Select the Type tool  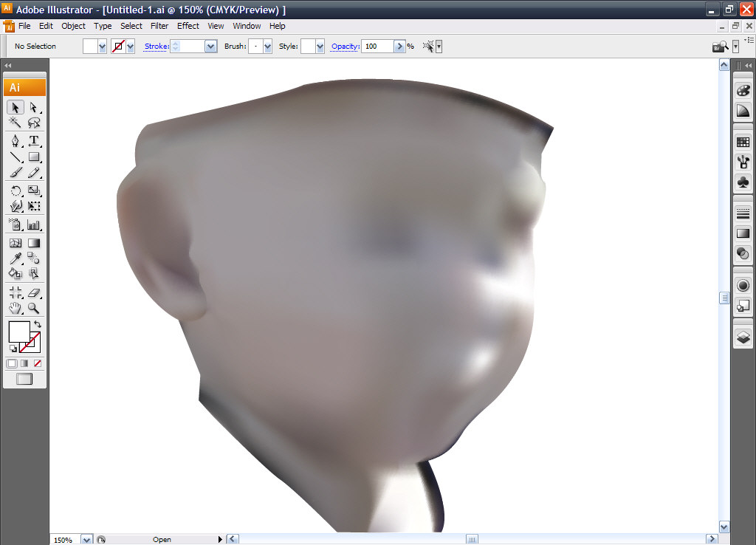point(33,140)
